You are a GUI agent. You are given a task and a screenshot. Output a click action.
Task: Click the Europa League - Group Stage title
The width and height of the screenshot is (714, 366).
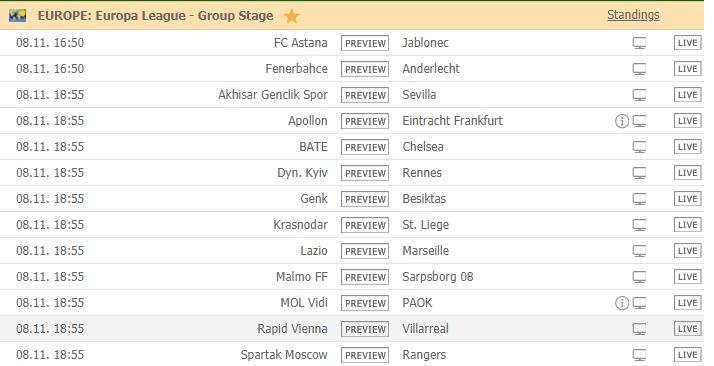click(155, 16)
